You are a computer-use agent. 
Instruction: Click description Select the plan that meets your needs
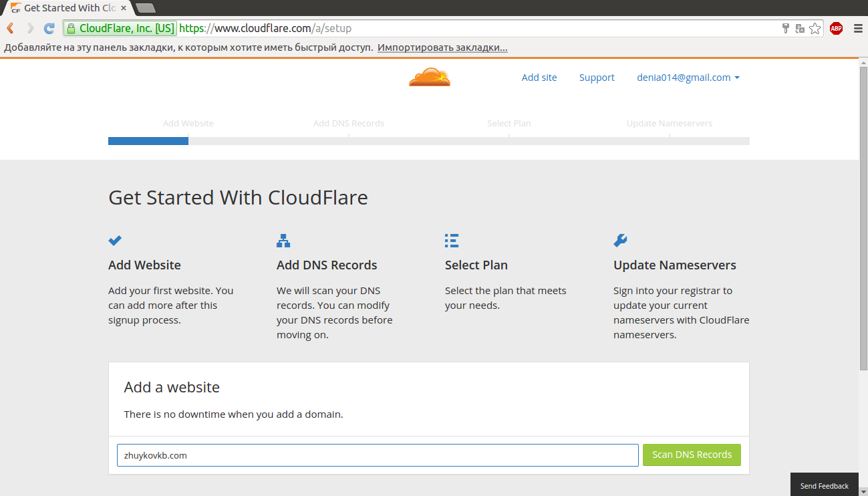[x=506, y=298]
